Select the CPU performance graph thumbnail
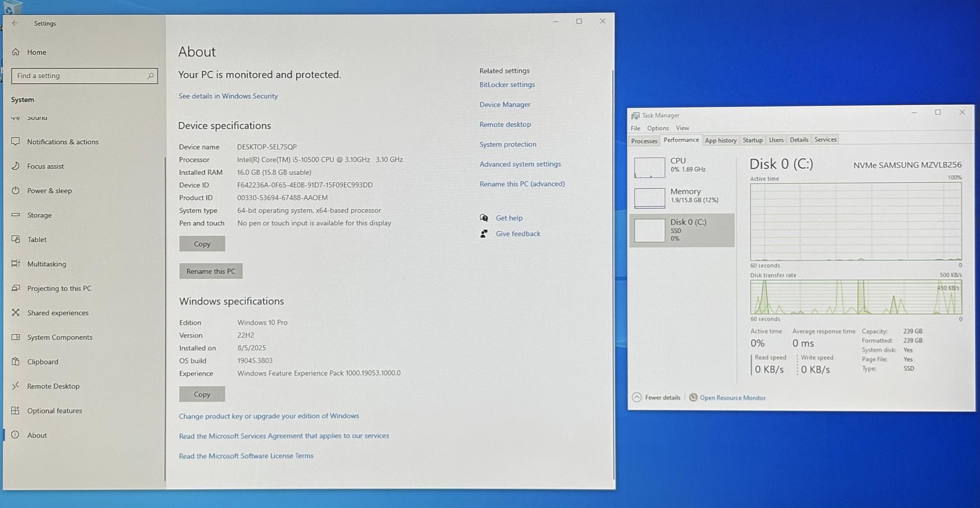The height and width of the screenshot is (508, 980). click(649, 168)
